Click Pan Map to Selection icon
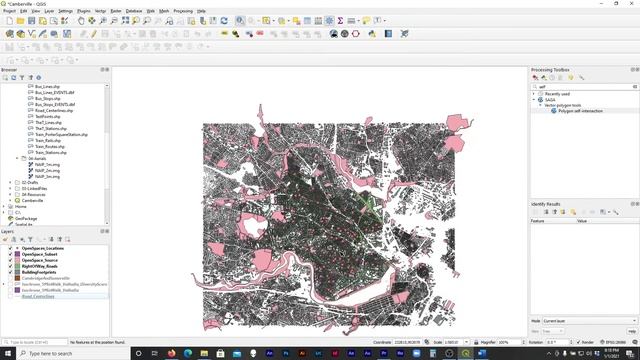Viewport: 640px width, 360px height. (92, 20)
